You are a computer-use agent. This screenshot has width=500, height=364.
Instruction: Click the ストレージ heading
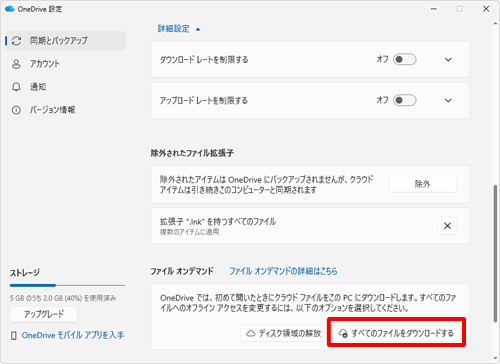point(25,273)
